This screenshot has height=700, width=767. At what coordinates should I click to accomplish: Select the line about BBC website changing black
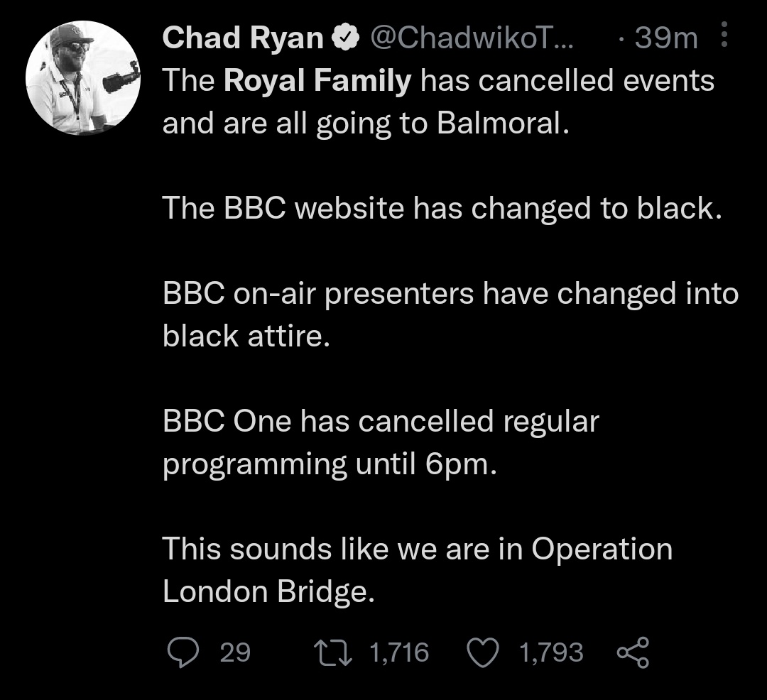coord(442,209)
